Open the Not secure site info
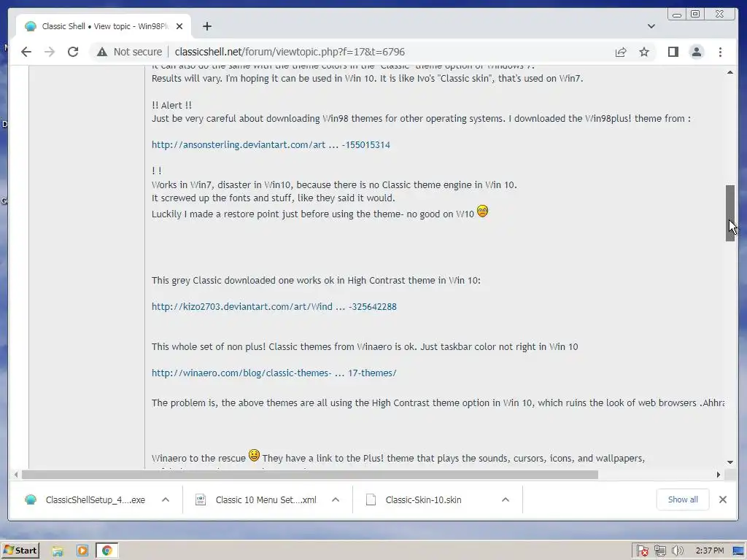 point(129,52)
